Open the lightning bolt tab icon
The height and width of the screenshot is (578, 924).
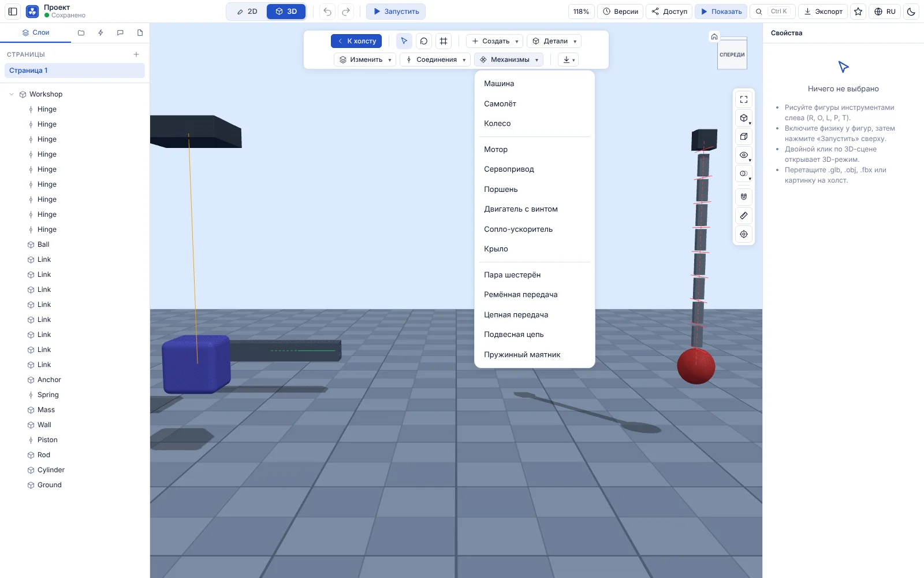pyautogui.click(x=100, y=33)
